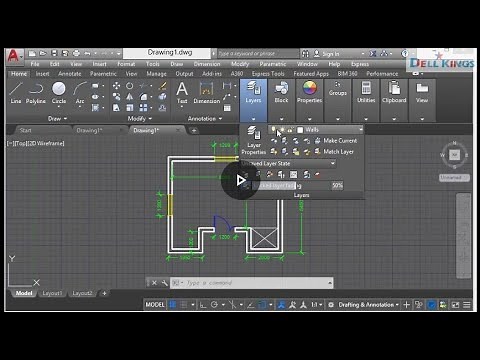Select the Polyline tool
Viewport: 480px width, 360px height.
point(36,93)
